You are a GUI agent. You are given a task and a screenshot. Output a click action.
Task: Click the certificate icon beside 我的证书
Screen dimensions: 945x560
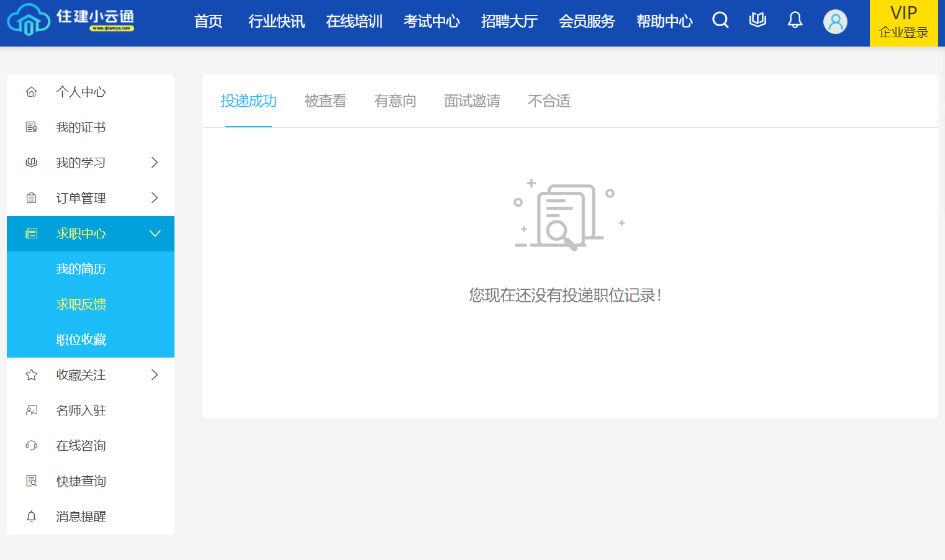(x=32, y=127)
